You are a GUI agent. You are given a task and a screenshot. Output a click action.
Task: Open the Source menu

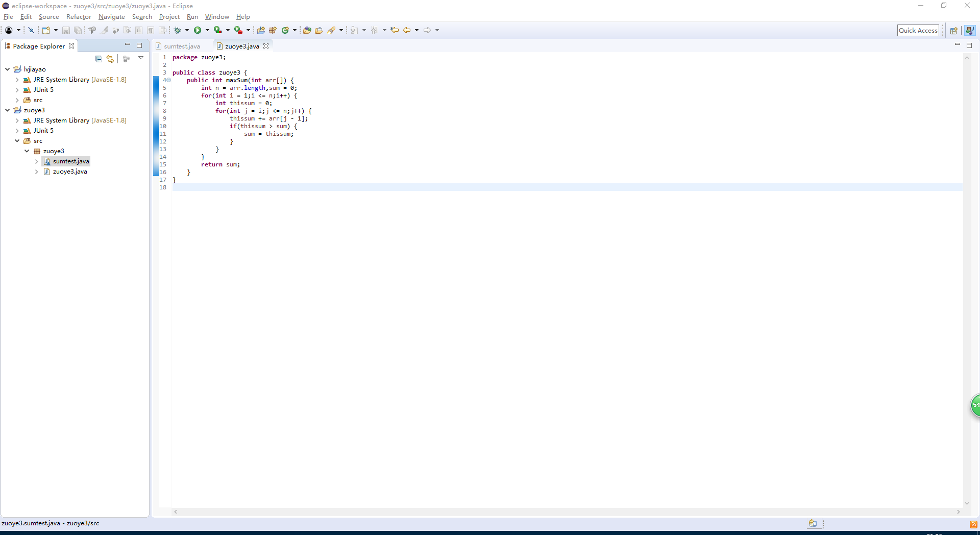click(49, 17)
